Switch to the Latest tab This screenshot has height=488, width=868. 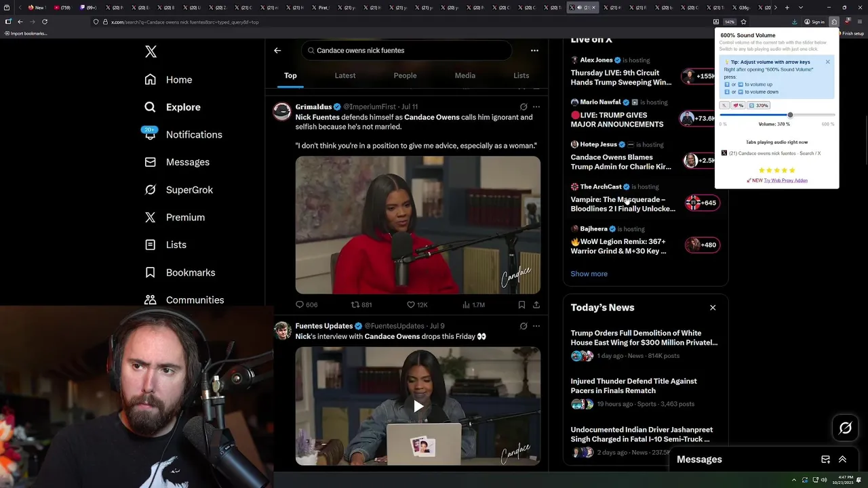click(345, 75)
